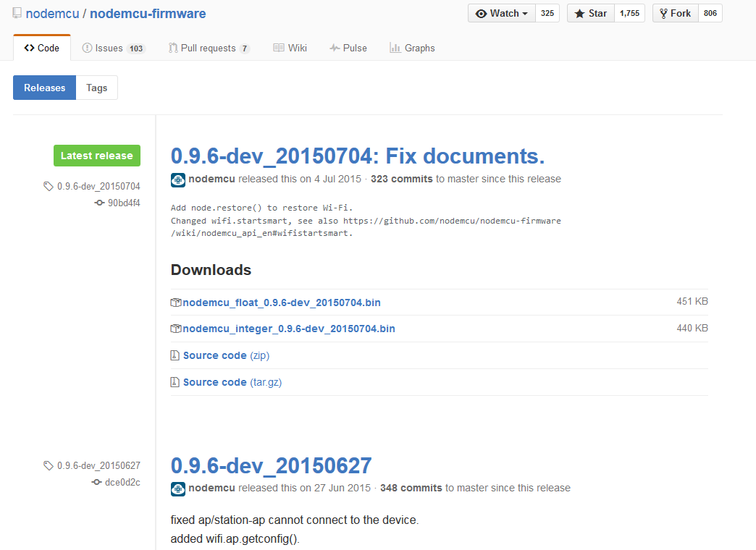
Task: Click the 'added wifi.ap.getconfig().' text
Action: pos(235,539)
